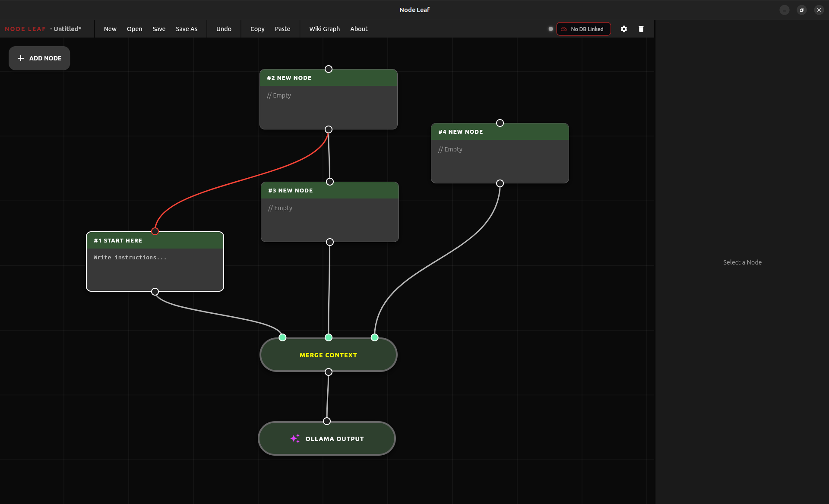Select the #4 New Node header
The height and width of the screenshot is (504, 829).
click(500, 132)
